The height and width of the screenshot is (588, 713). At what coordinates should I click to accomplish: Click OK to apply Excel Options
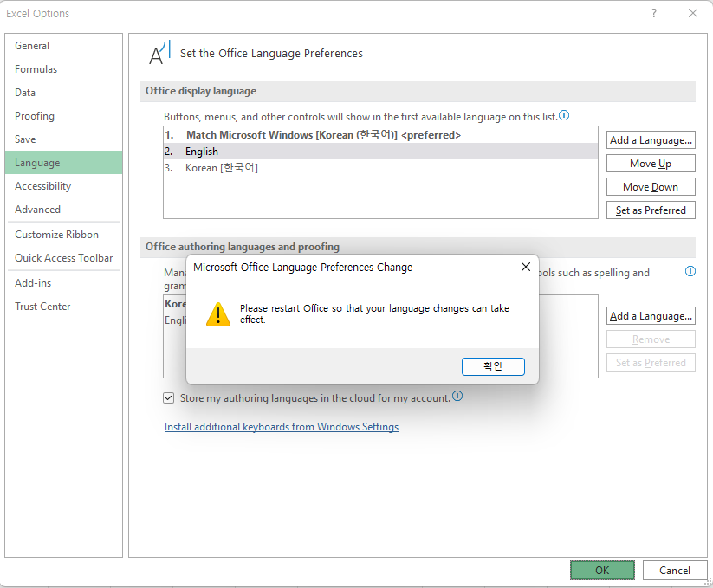click(602, 571)
